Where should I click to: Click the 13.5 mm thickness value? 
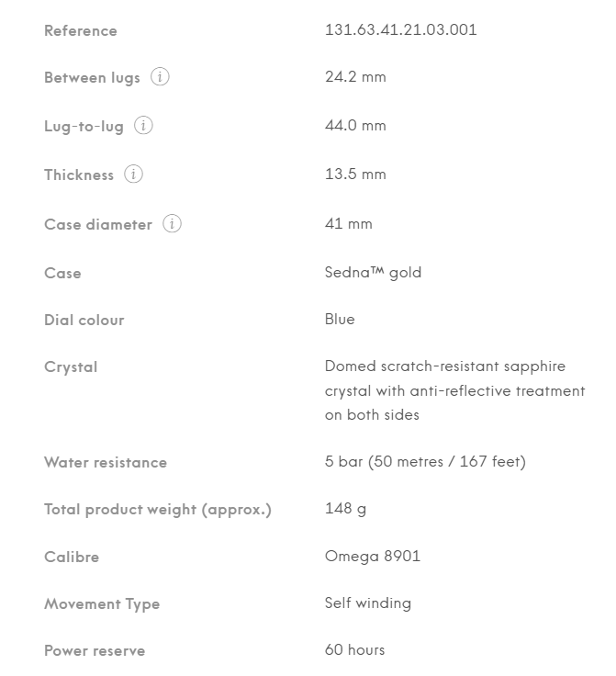coord(355,175)
